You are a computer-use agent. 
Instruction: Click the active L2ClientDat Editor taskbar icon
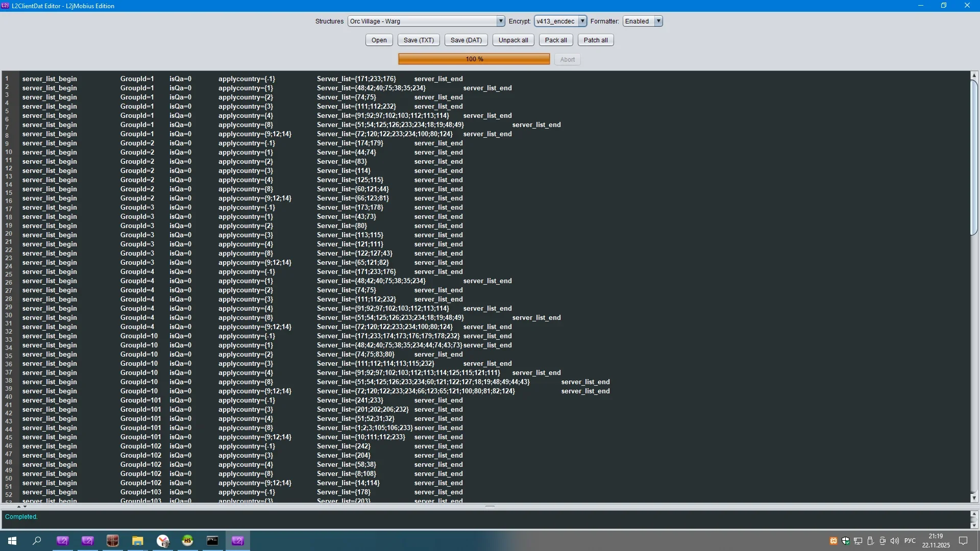237,541
